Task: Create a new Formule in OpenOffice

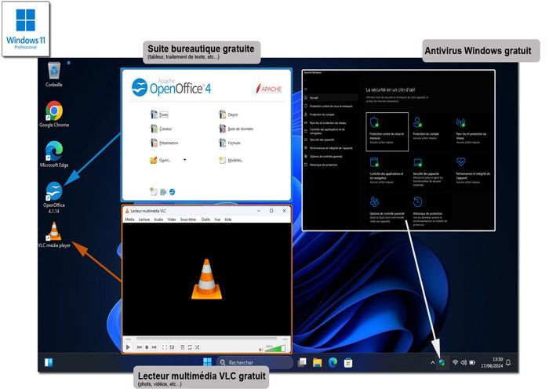Action: 230,143
